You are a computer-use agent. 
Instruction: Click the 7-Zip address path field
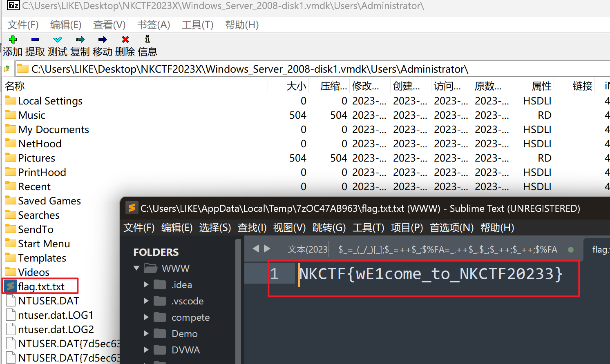pyautogui.click(x=313, y=69)
